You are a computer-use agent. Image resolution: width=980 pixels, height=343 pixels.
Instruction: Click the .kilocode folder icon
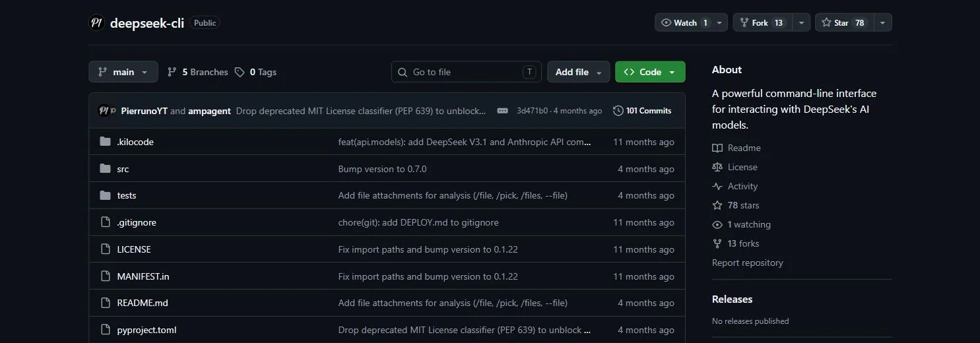point(105,142)
